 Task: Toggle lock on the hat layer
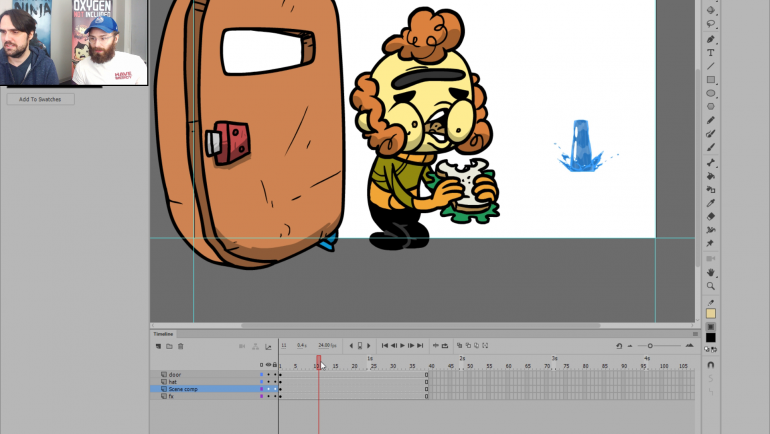click(275, 381)
